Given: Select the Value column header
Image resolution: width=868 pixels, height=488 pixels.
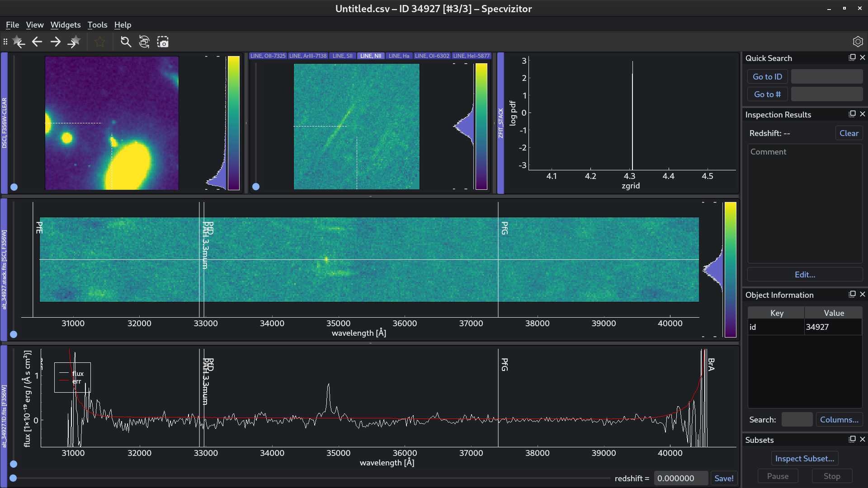Looking at the screenshot, I should point(834,313).
